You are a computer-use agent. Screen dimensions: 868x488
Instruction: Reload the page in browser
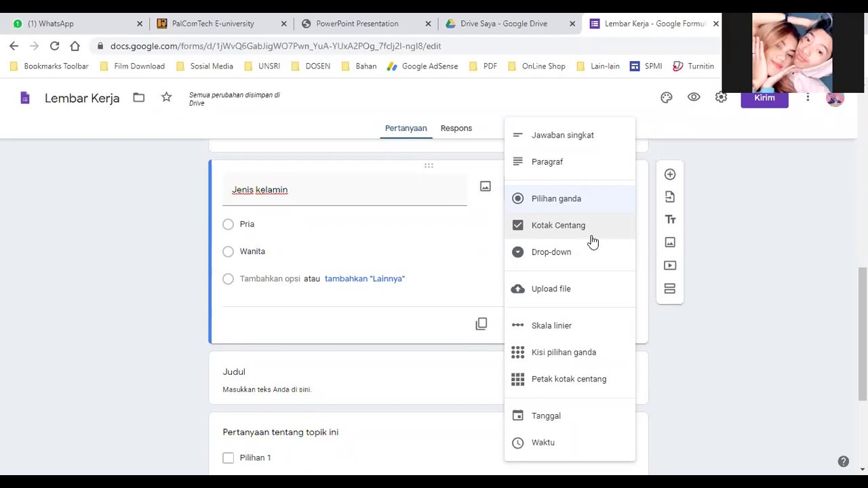54,46
